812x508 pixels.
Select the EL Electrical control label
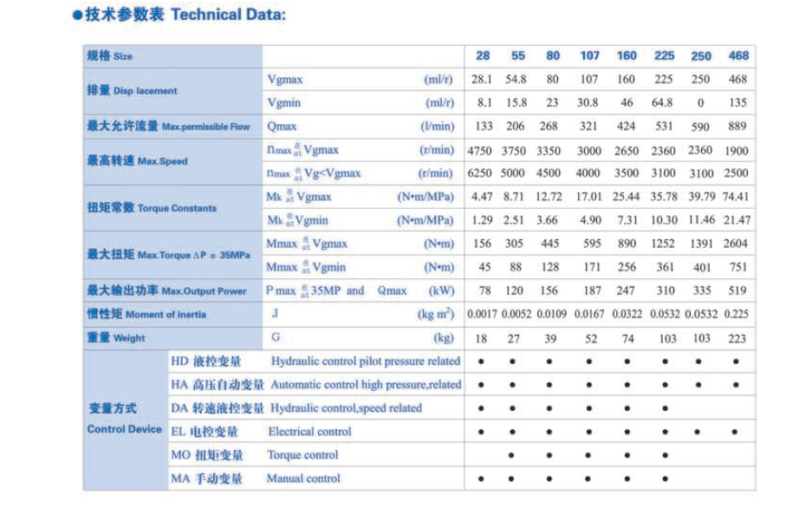pyautogui.click(x=262, y=431)
